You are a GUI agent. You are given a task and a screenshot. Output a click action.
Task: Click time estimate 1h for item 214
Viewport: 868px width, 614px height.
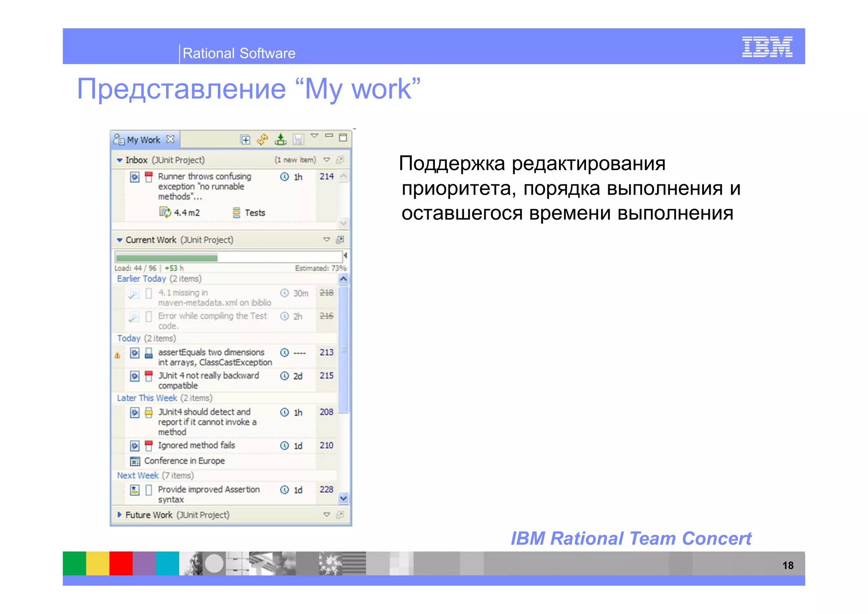coord(298,177)
